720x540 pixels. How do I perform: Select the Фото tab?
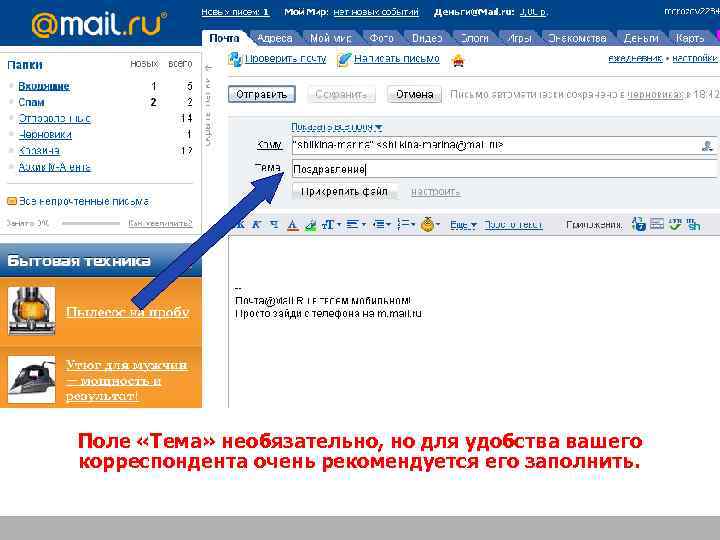click(x=381, y=38)
